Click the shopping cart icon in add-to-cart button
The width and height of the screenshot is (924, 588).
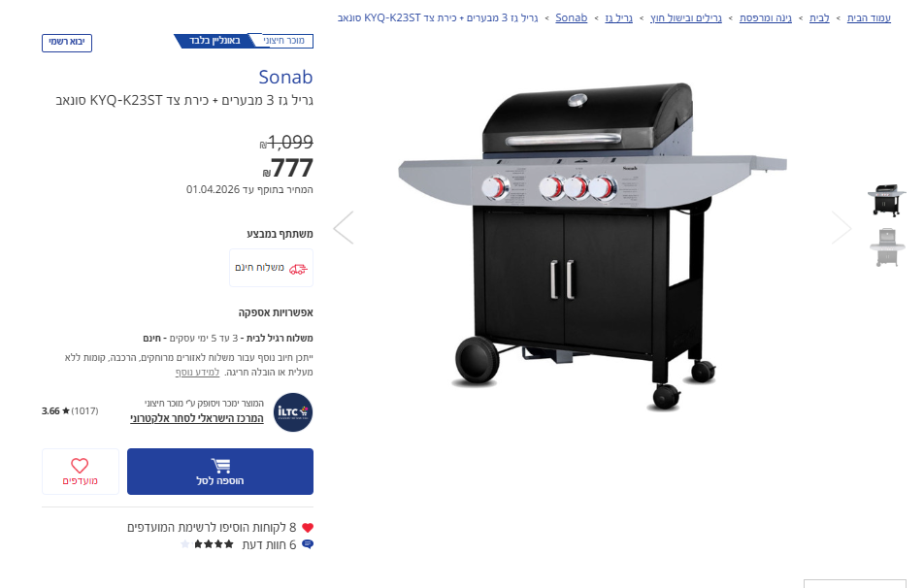[x=221, y=466]
